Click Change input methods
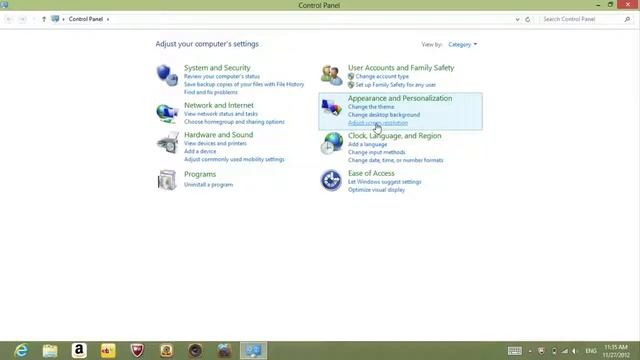Viewport: 640px width, 360px height. click(x=377, y=152)
